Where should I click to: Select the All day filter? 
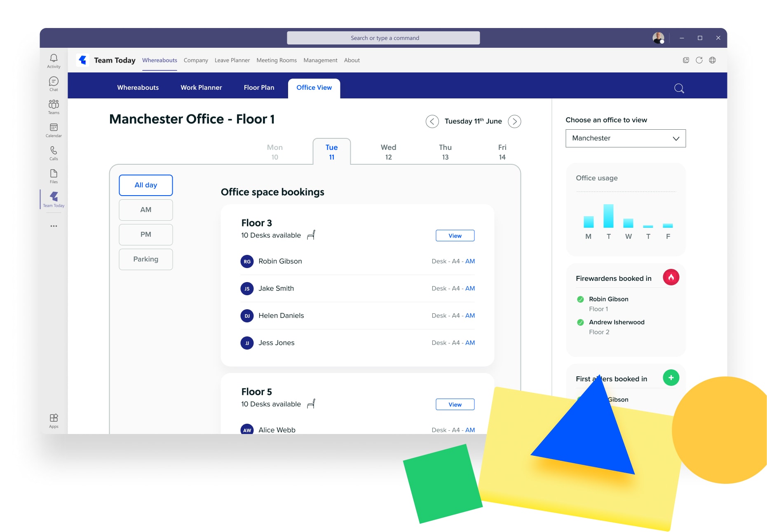(x=146, y=185)
